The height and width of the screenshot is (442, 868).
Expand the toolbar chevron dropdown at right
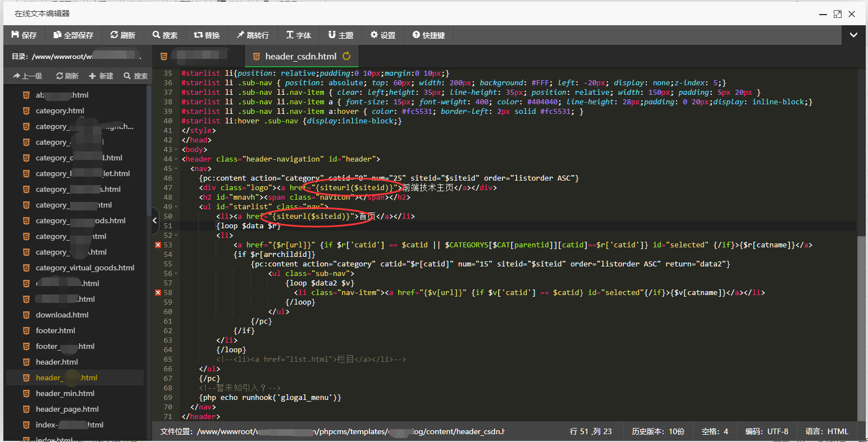(853, 35)
